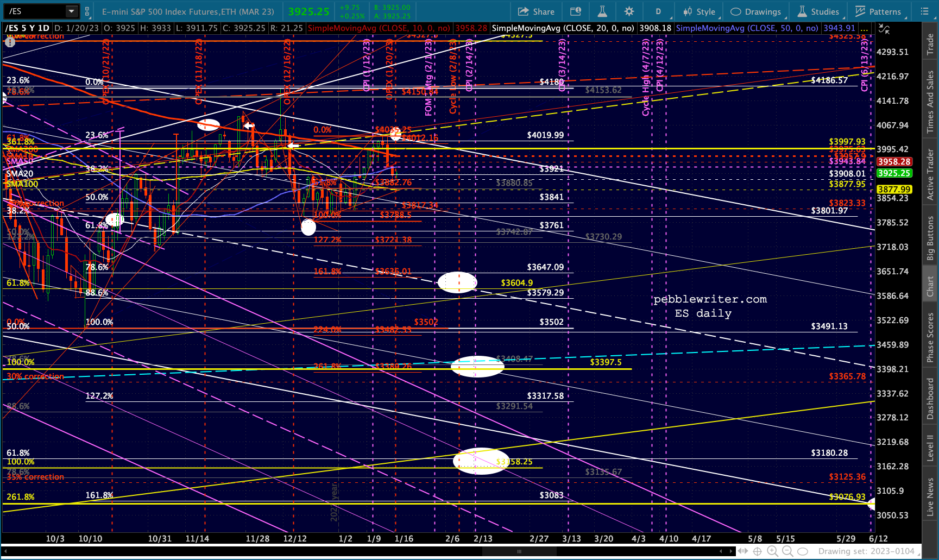Open the calendar events icon in the toolbar
Screen dimensions: 939x560
(576, 11)
